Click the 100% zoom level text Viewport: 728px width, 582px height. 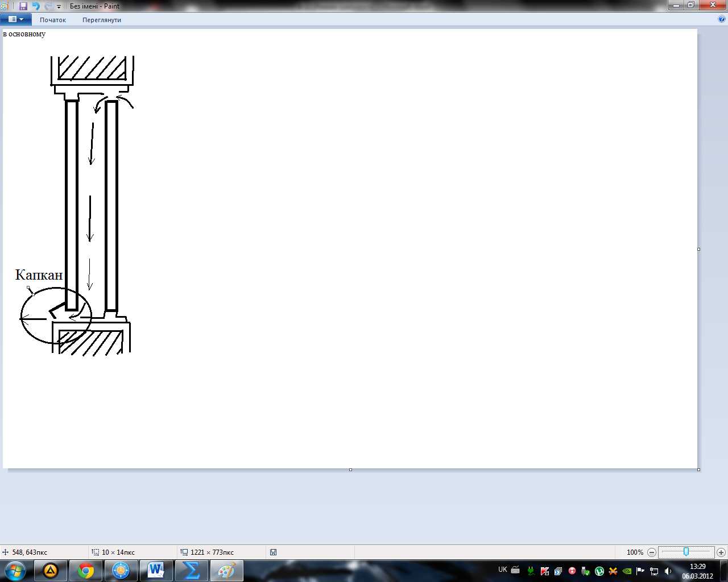pos(635,552)
